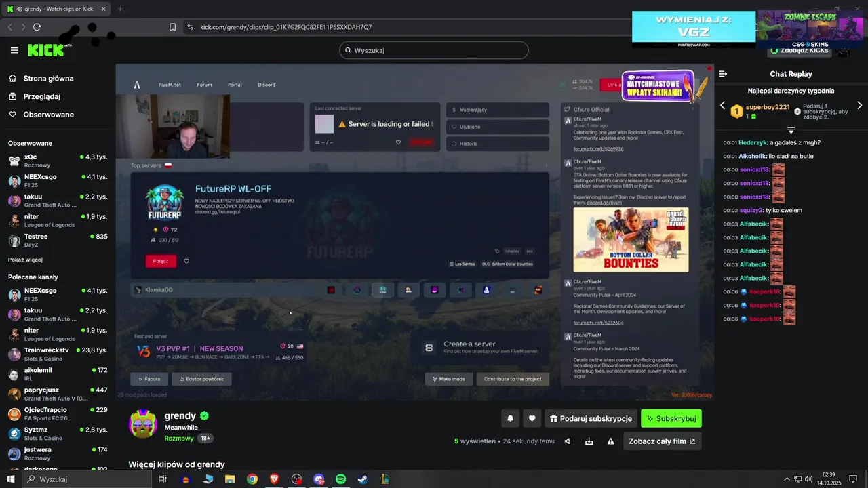868x488 pixels.
Task: Collapse the Chat Replay panel
Action: pos(723,74)
